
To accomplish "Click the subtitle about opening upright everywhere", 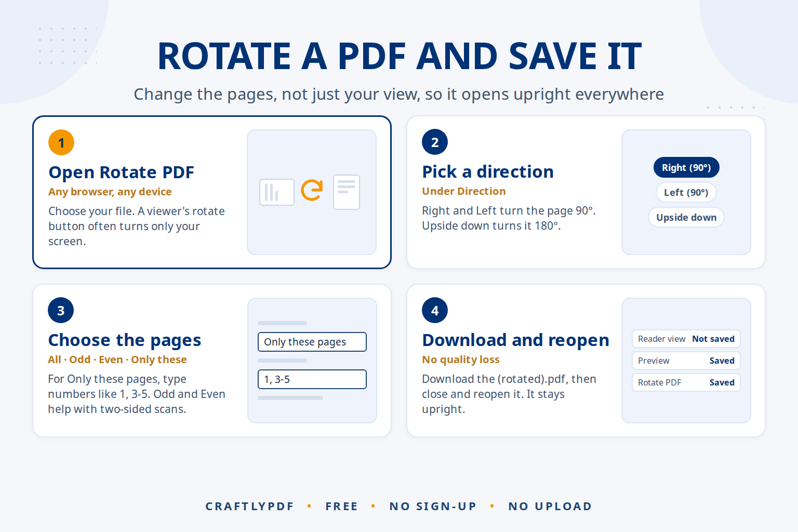I will pos(399,94).
